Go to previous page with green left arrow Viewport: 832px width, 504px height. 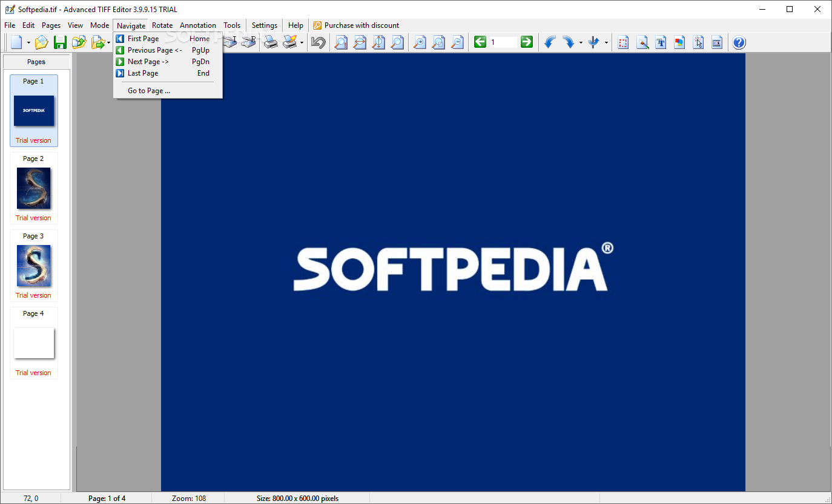(480, 42)
